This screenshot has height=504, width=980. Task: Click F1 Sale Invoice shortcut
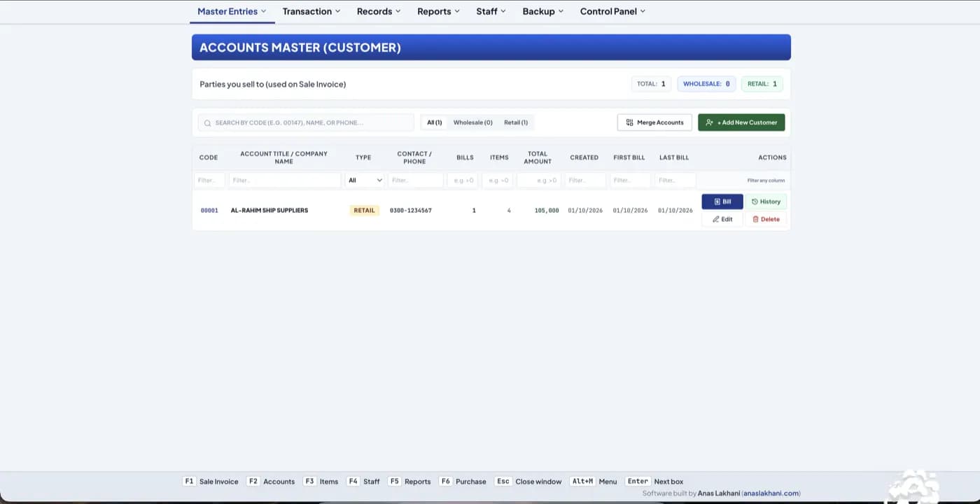pos(211,482)
